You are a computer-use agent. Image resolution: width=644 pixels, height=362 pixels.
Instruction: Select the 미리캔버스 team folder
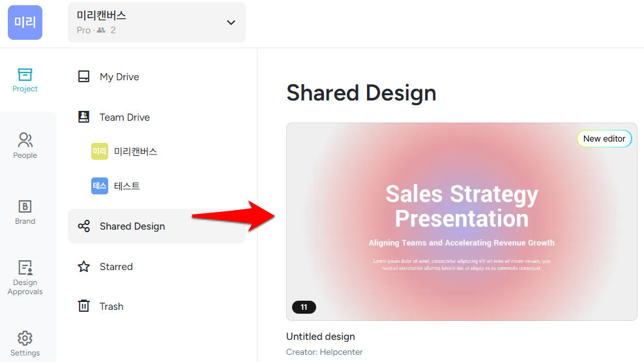pos(135,152)
